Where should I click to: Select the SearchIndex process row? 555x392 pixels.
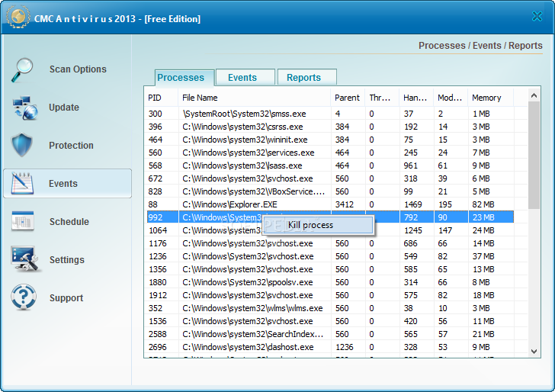pyautogui.click(x=329, y=334)
